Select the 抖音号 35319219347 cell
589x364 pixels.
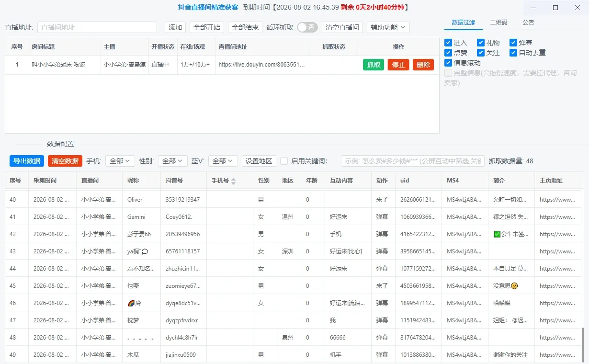(183, 200)
